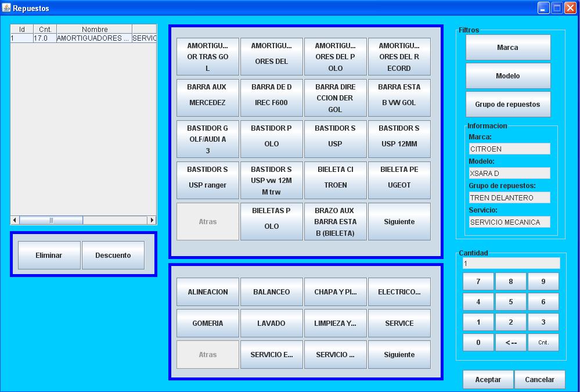Click the table scrollbar left arrow
Image resolution: width=580 pixels, height=392 pixels.
click(x=15, y=220)
